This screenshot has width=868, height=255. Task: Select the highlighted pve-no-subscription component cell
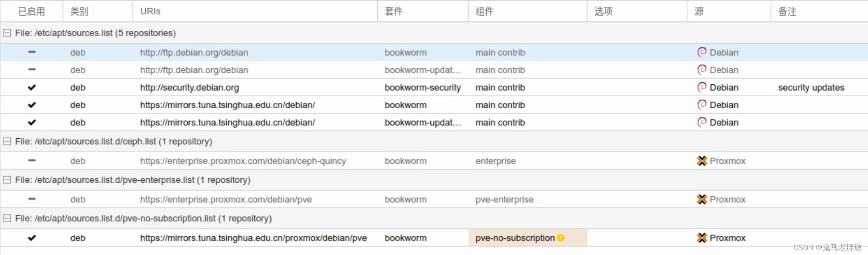pos(515,237)
